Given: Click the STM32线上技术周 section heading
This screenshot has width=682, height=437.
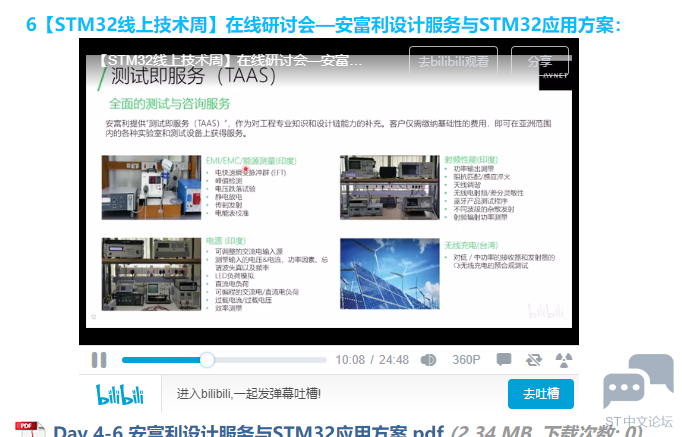Looking at the screenshot, I should 324,24.
